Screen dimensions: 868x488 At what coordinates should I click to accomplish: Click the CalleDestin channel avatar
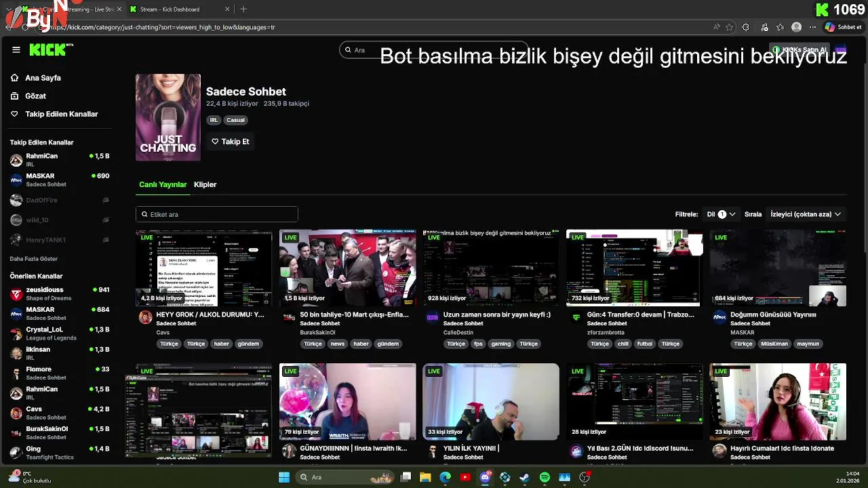pyautogui.click(x=433, y=317)
